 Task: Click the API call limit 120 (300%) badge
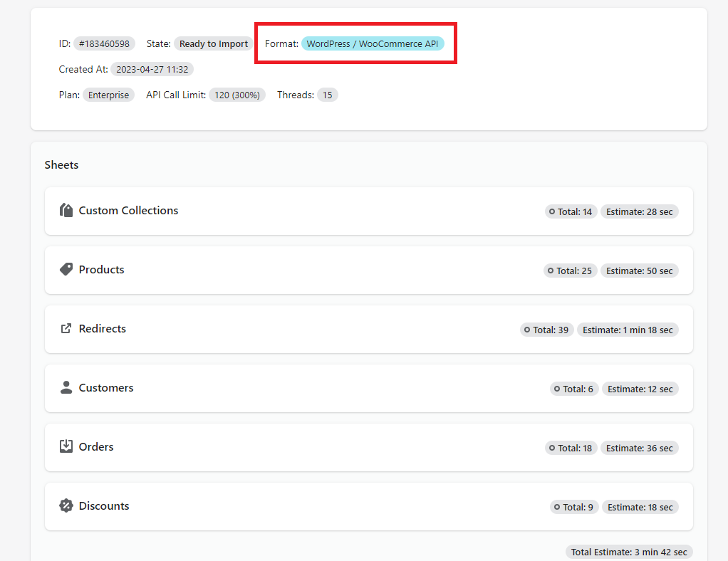coord(236,95)
